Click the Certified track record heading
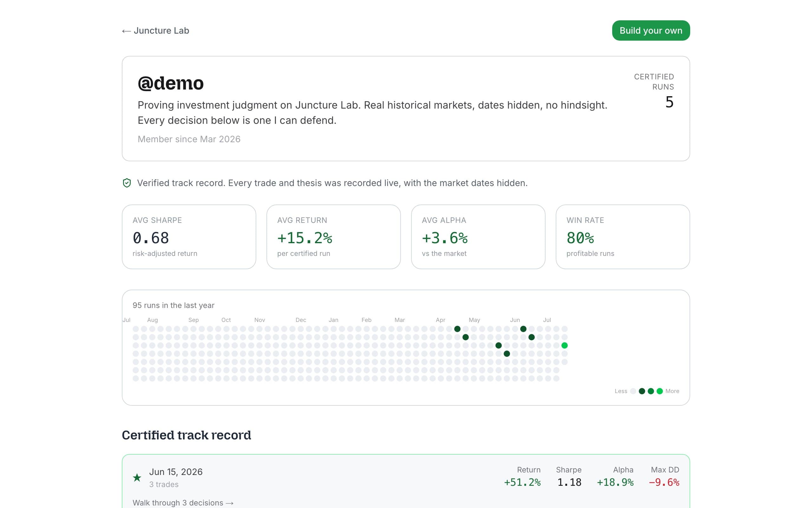The height and width of the screenshot is (508, 812). click(186, 435)
